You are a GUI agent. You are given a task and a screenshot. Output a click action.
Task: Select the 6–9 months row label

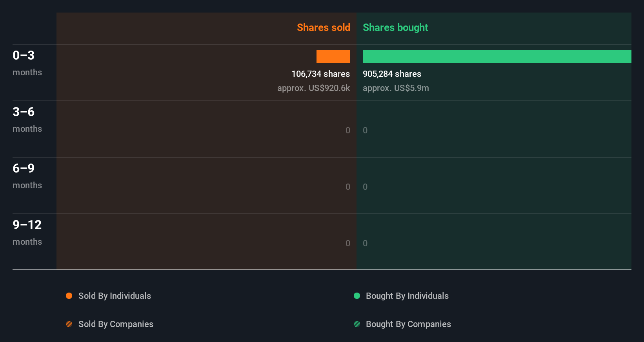pyautogui.click(x=27, y=176)
